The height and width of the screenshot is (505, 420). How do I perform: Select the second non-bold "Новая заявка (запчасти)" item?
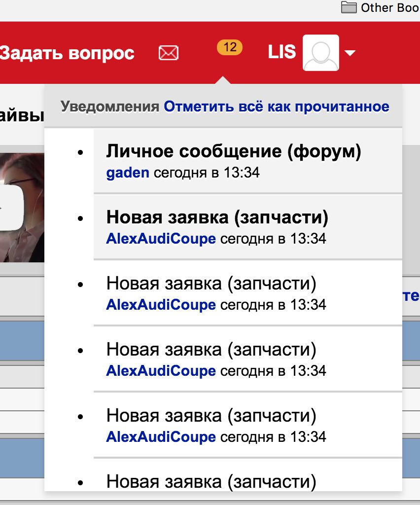pos(211,350)
